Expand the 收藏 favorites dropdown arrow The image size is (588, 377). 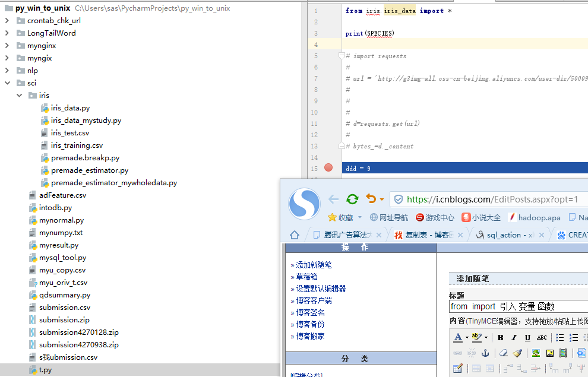360,217
